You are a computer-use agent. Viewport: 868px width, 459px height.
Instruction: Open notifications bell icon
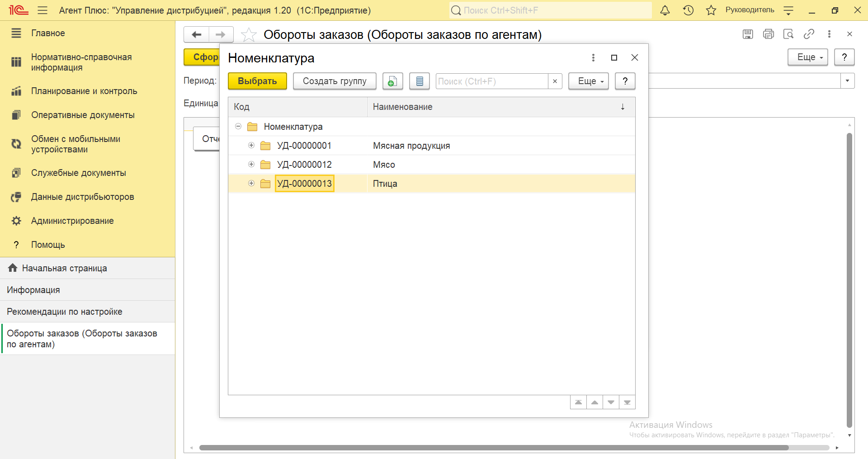coord(665,10)
